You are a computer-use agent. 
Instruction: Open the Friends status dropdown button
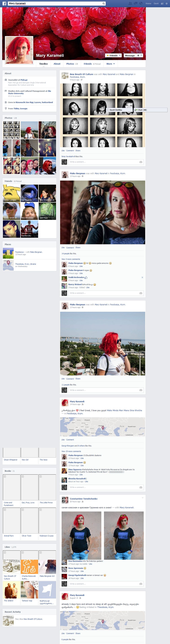[113, 55]
